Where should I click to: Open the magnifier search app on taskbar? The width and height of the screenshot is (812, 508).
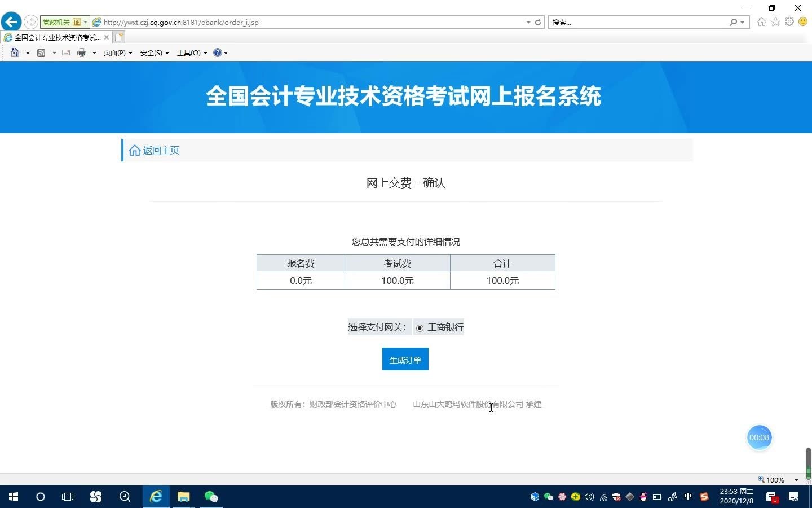pyautogui.click(x=125, y=497)
